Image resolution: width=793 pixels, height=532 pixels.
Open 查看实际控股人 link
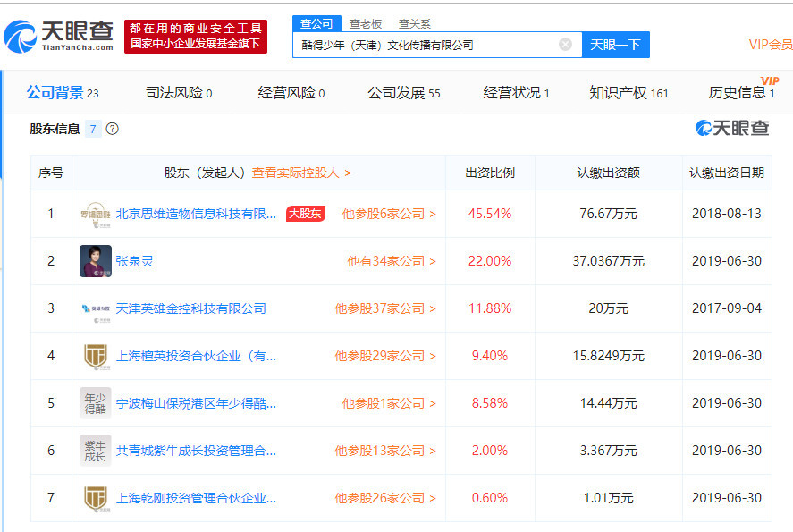[301, 173]
